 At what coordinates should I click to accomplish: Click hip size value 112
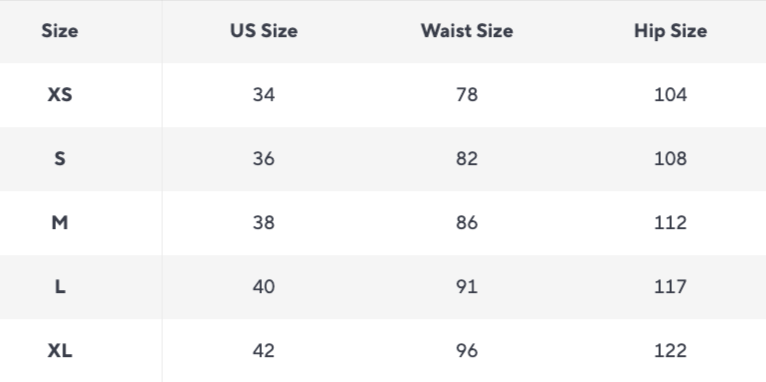coord(670,223)
